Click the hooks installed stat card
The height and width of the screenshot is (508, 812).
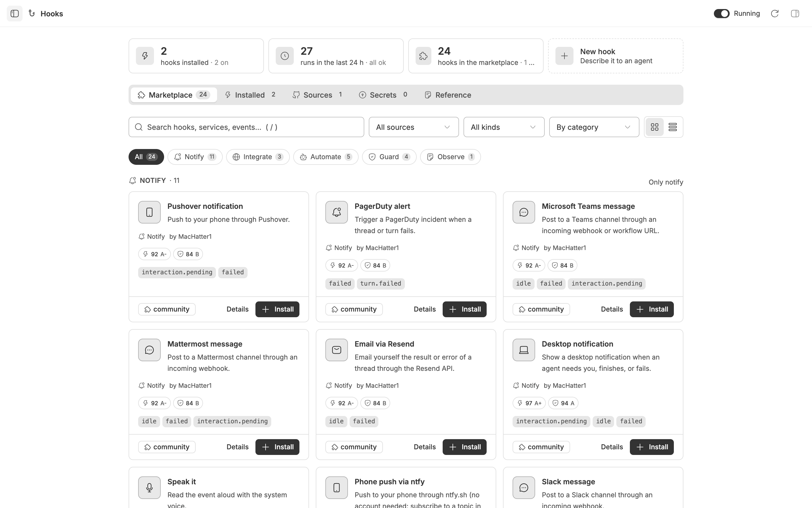click(196, 56)
